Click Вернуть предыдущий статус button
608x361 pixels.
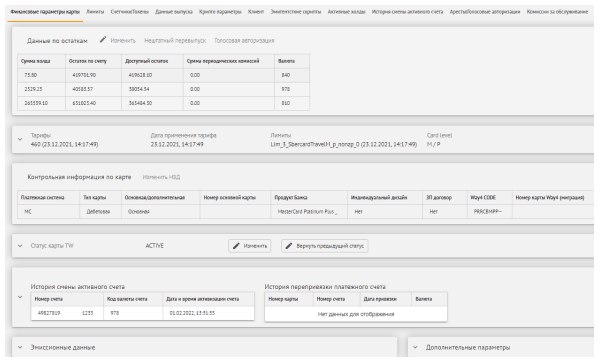[325, 246]
